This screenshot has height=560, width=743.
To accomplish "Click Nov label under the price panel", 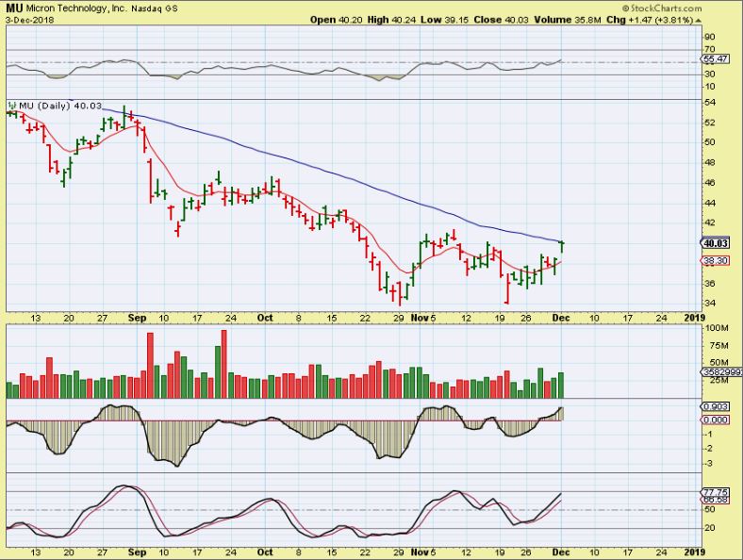I will (x=420, y=318).
